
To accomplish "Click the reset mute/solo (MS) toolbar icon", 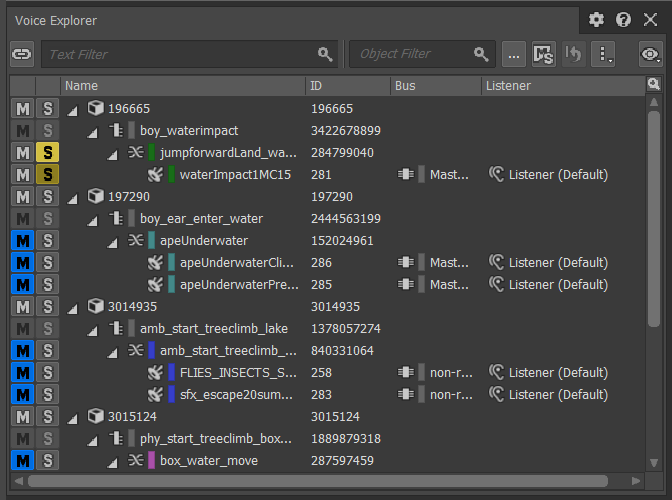I will pos(543,54).
